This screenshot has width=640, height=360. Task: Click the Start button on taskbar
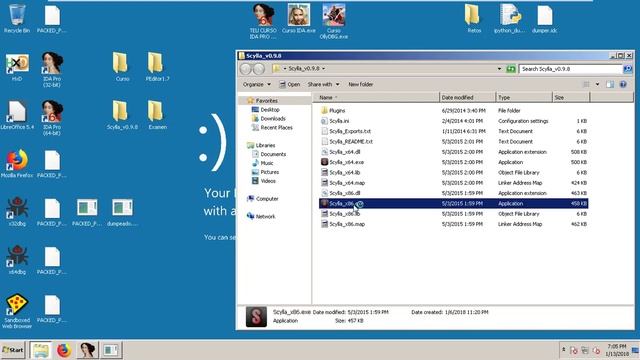pyautogui.click(x=13, y=350)
